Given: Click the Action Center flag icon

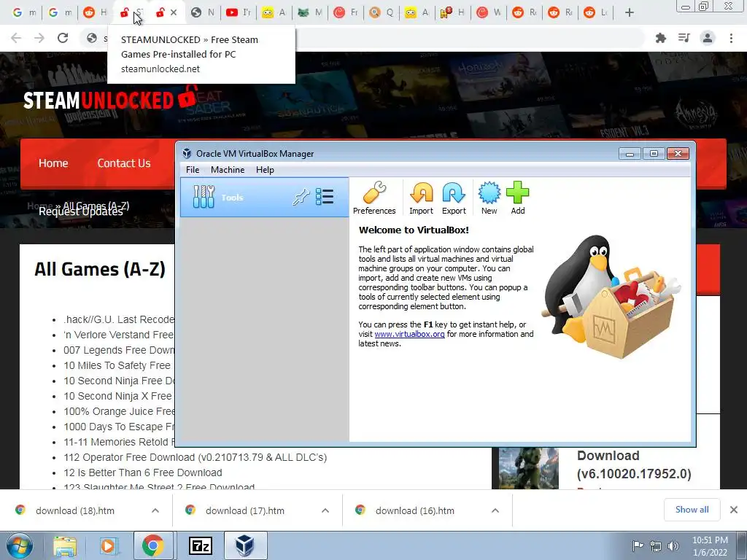Looking at the screenshot, I should click(x=638, y=545).
